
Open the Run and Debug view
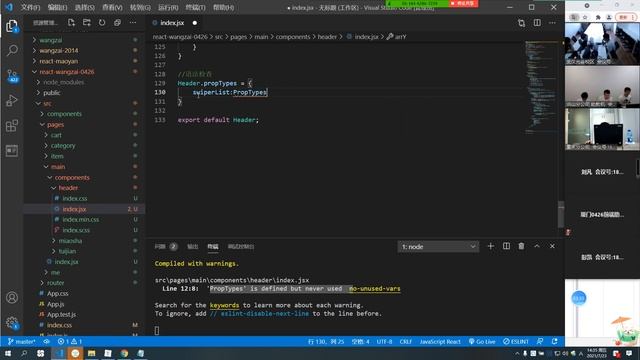pos(12,100)
